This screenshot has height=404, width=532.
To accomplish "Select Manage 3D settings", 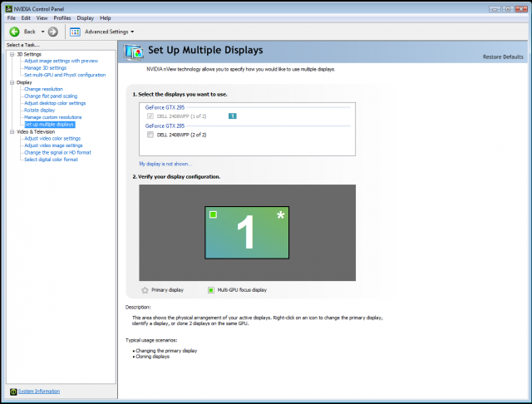I will coord(45,68).
